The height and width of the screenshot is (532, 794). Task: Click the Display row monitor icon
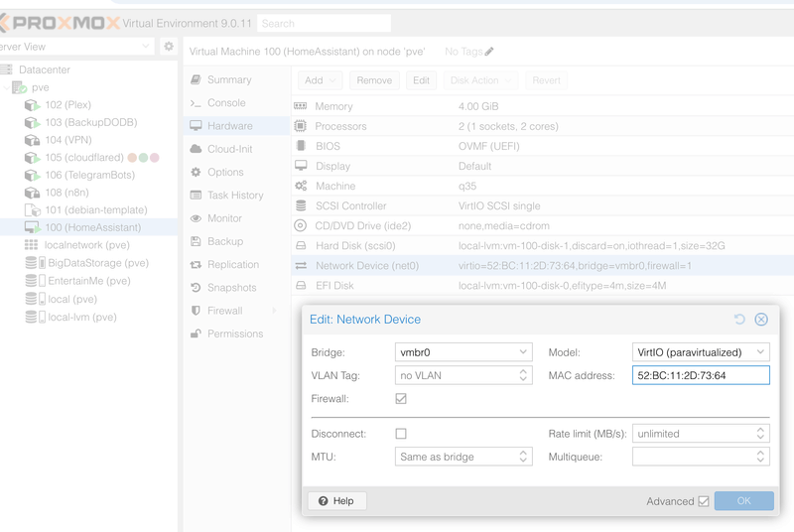(301, 166)
